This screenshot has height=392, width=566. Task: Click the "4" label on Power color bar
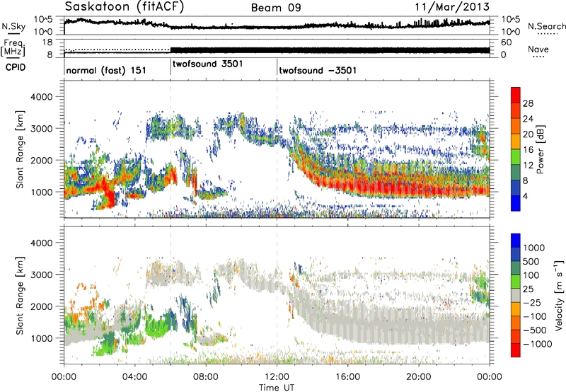pyautogui.click(x=525, y=197)
